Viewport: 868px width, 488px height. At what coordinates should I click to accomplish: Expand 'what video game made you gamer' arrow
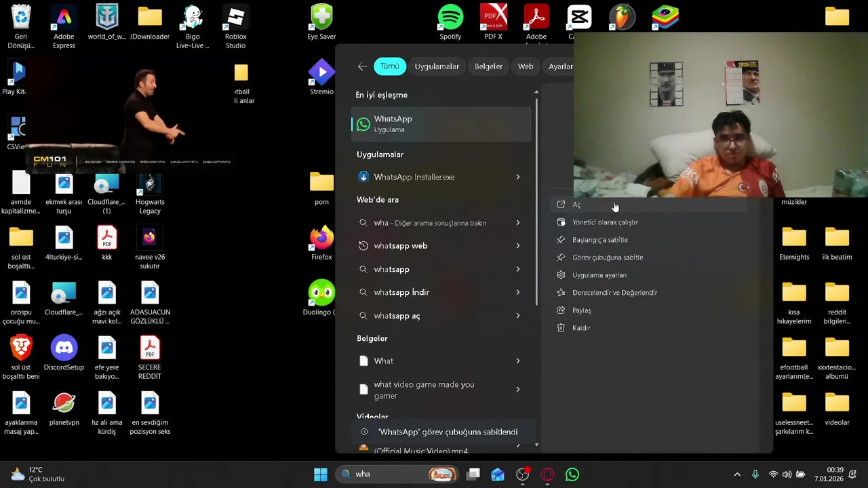518,390
